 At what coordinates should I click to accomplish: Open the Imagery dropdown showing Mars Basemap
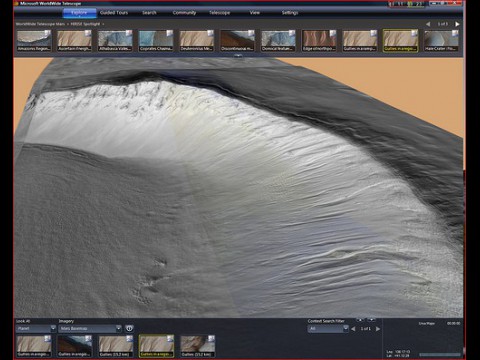pos(90,329)
